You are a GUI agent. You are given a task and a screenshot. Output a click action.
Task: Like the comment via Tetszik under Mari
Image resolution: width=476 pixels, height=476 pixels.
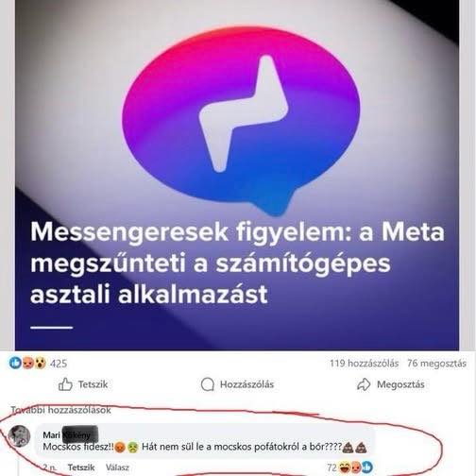pyautogui.click(x=81, y=467)
